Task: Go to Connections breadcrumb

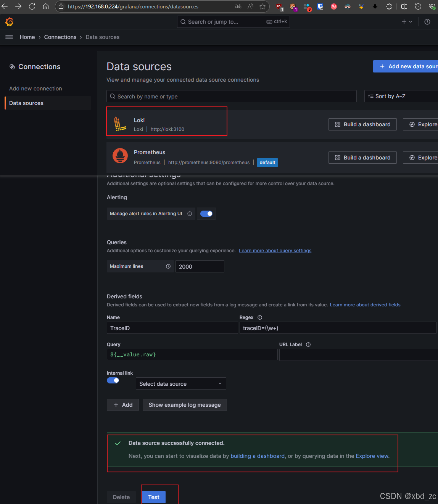Action: [x=60, y=37]
